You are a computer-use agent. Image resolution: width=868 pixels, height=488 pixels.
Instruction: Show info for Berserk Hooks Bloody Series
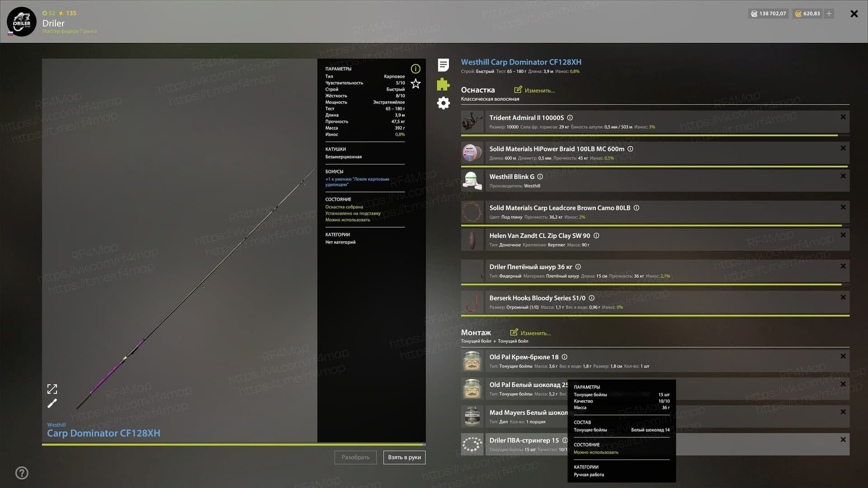591,298
